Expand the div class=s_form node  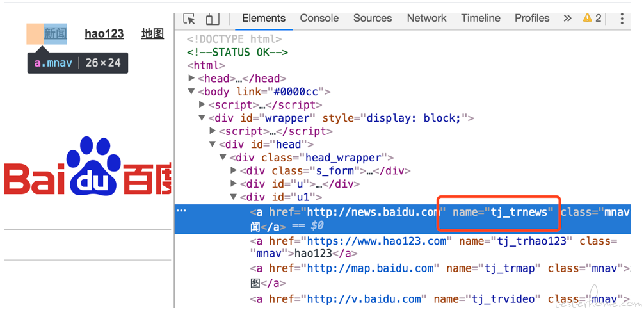coord(234,170)
